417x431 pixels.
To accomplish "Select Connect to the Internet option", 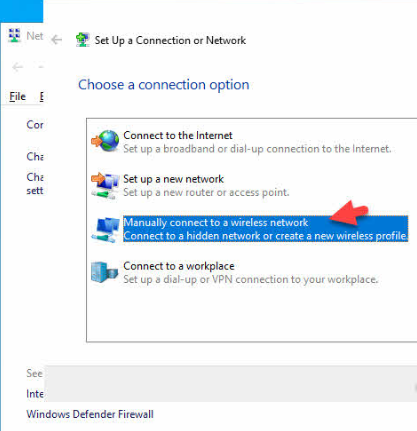I will [257, 142].
